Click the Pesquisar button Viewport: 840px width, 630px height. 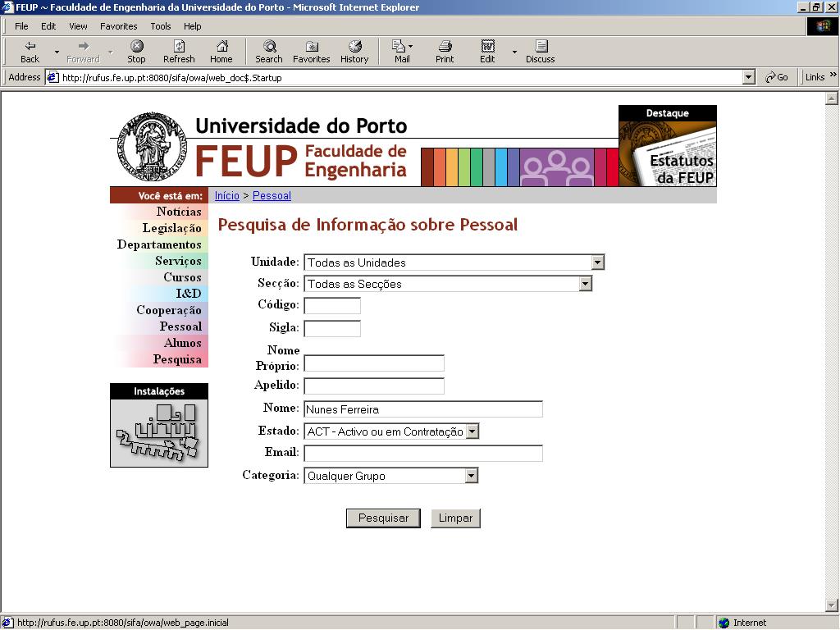[384, 518]
